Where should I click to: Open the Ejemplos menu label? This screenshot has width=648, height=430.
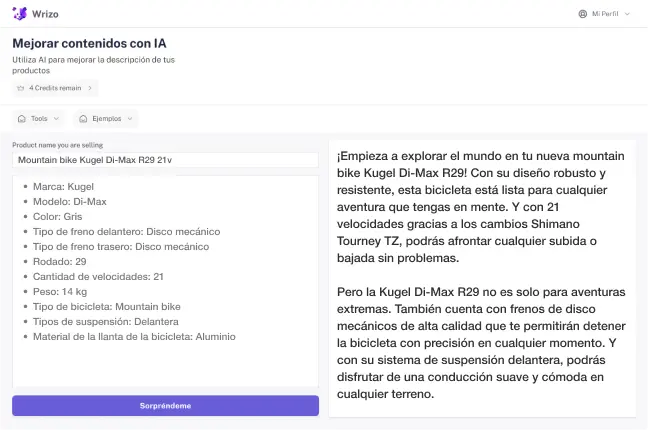coord(107,118)
